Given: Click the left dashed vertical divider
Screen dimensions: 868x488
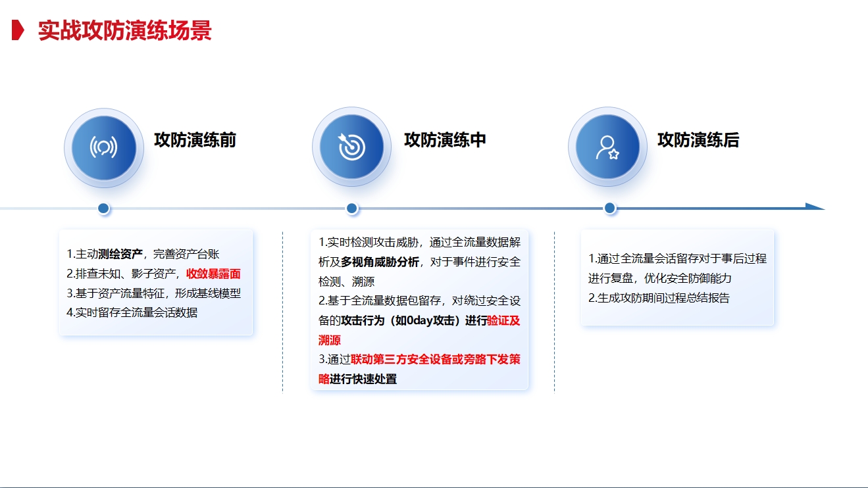Looking at the screenshot, I should coord(283,311).
